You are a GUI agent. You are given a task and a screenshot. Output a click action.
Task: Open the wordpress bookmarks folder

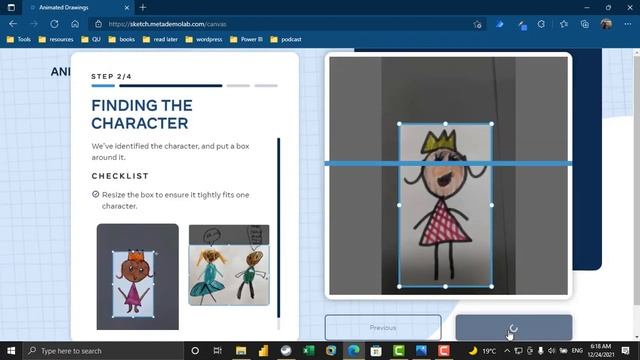[x=204, y=40]
